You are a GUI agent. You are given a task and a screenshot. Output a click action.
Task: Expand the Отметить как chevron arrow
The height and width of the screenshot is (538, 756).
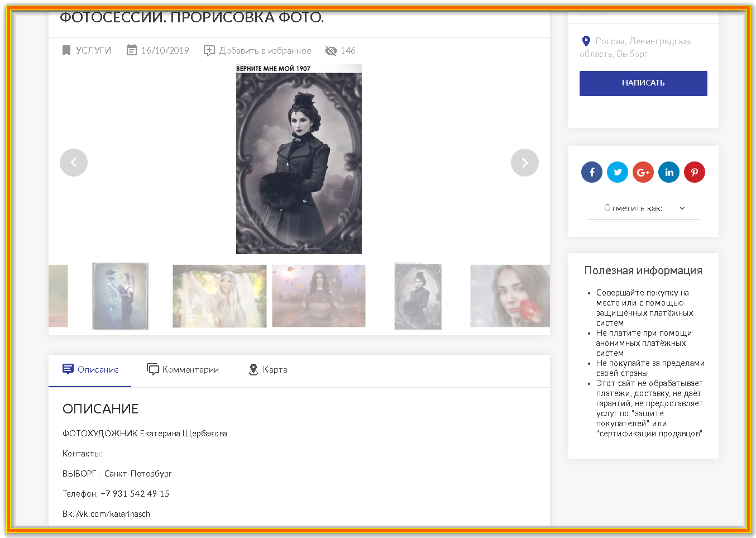(682, 208)
